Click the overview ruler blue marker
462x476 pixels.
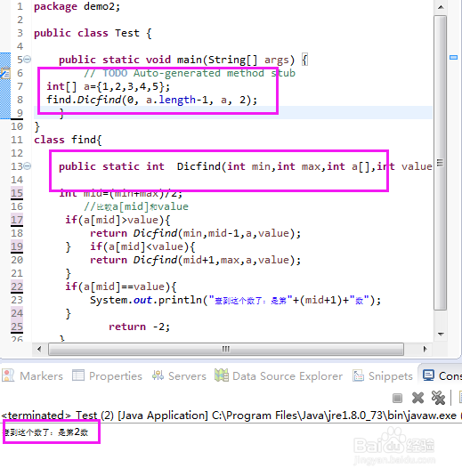point(453,57)
